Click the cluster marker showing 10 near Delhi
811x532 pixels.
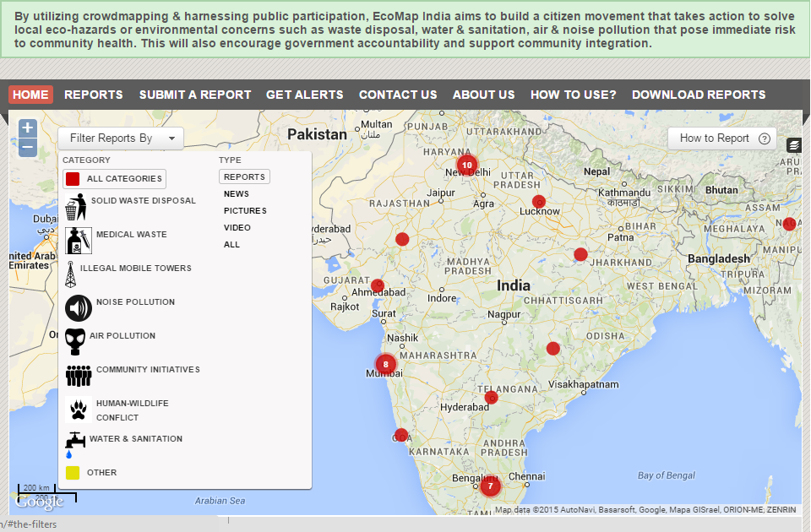[465, 166]
